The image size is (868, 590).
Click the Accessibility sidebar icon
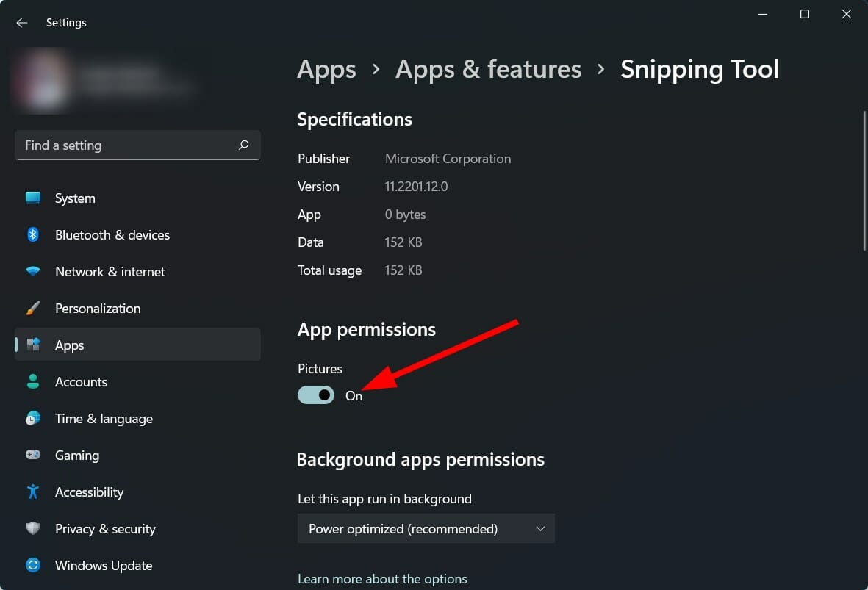click(33, 492)
